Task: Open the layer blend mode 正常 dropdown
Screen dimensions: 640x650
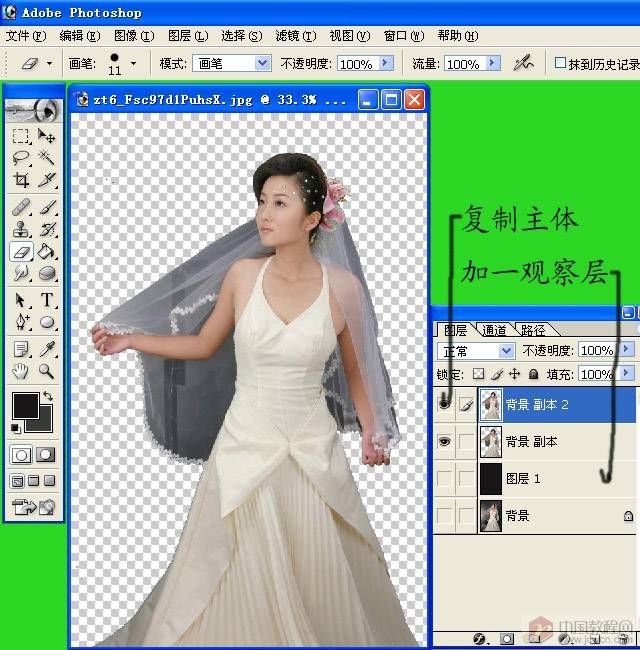Action: click(x=506, y=351)
